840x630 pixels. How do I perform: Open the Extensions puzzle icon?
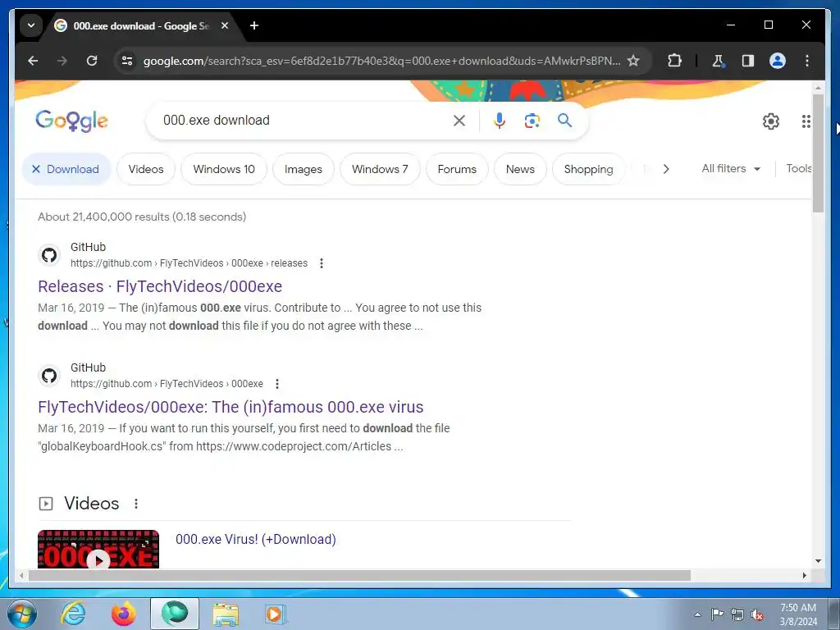tap(674, 61)
